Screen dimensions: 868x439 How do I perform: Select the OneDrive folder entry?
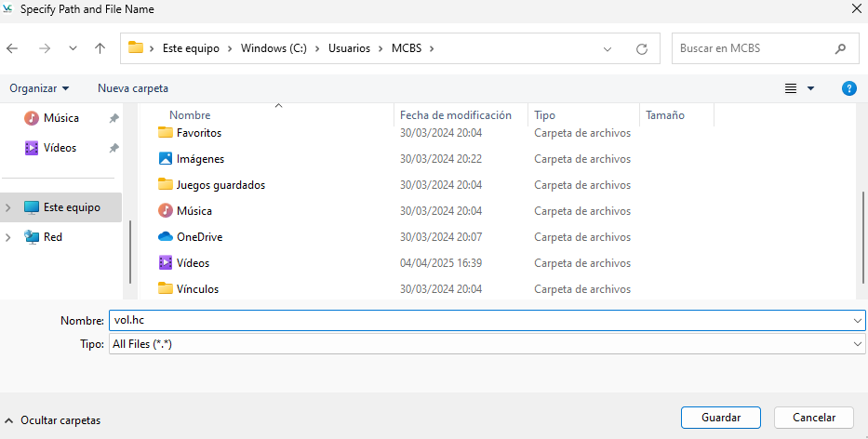199,237
